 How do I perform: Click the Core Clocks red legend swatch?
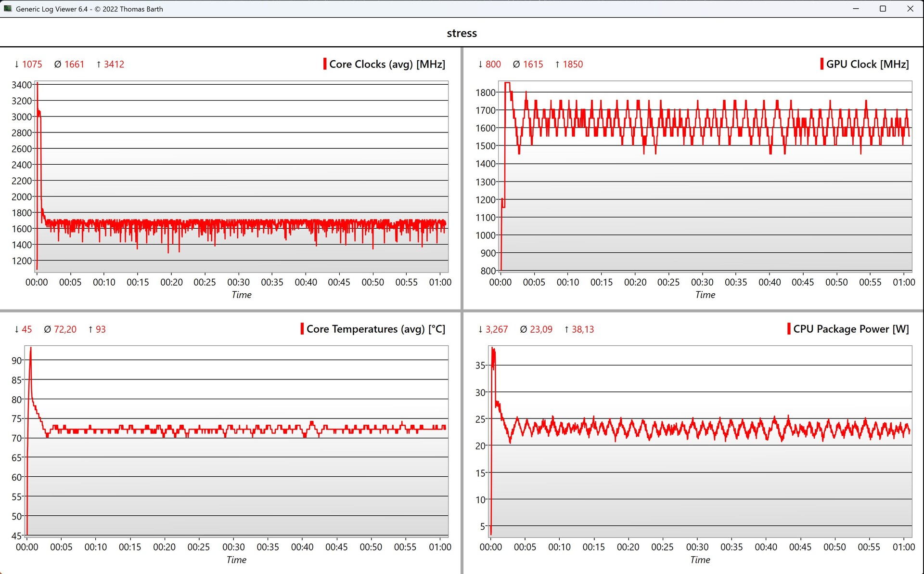(325, 64)
